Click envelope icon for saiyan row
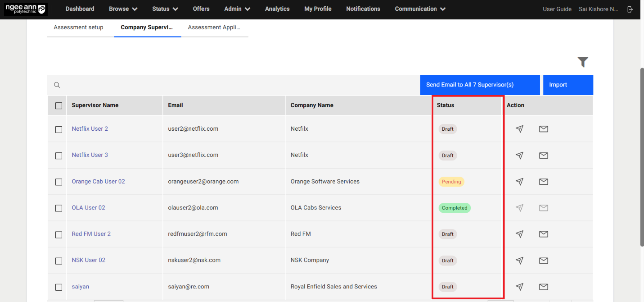Screen dimensions: 644x302 point(543,287)
